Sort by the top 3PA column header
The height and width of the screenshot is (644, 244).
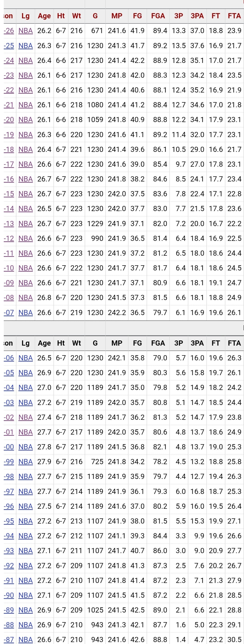point(197,16)
